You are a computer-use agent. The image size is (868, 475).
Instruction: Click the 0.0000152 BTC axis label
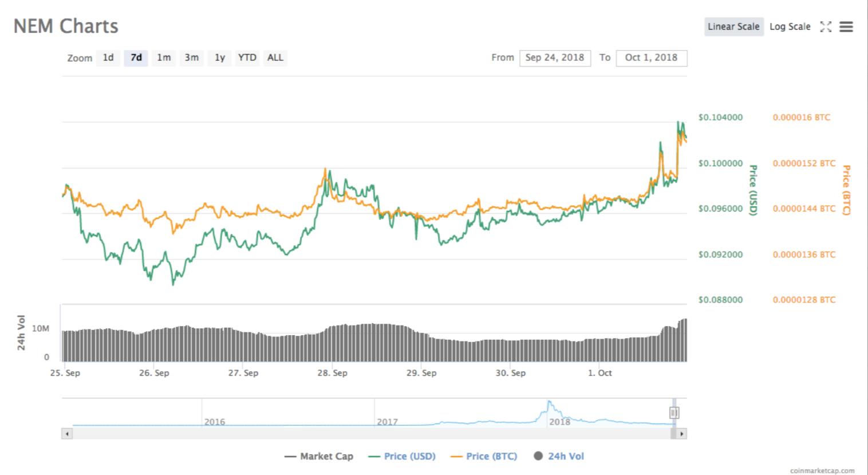pyautogui.click(x=804, y=163)
